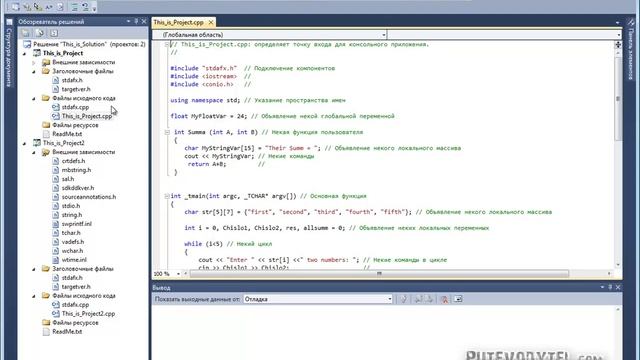Open the (Глобальная область) scope dropdown
Viewport: 640px width, 360px height.
click(384, 35)
